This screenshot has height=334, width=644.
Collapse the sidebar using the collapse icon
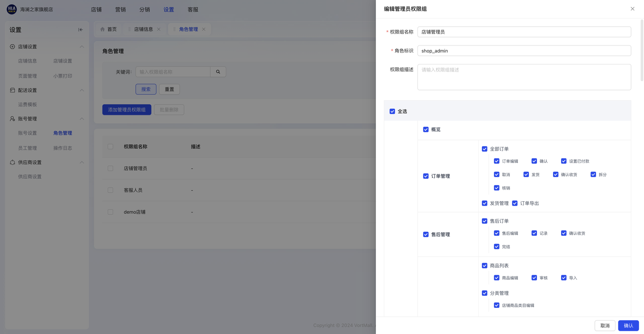[80, 30]
